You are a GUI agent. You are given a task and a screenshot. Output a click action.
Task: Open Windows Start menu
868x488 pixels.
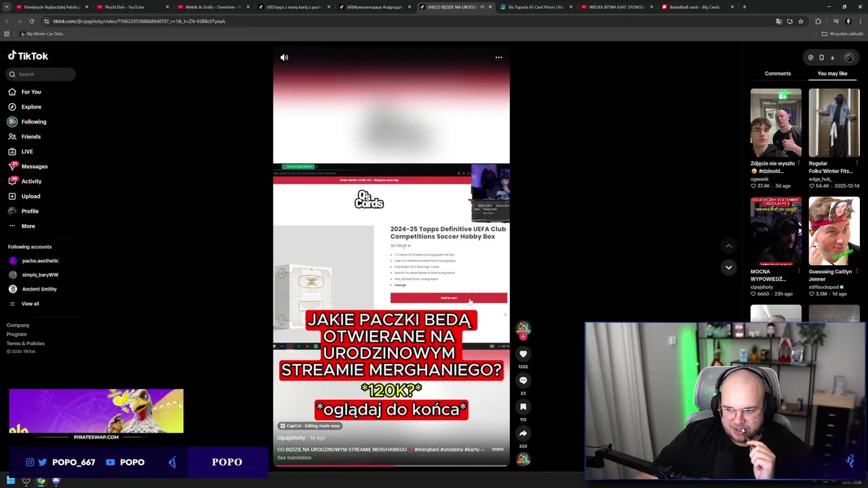coord(10,481)
